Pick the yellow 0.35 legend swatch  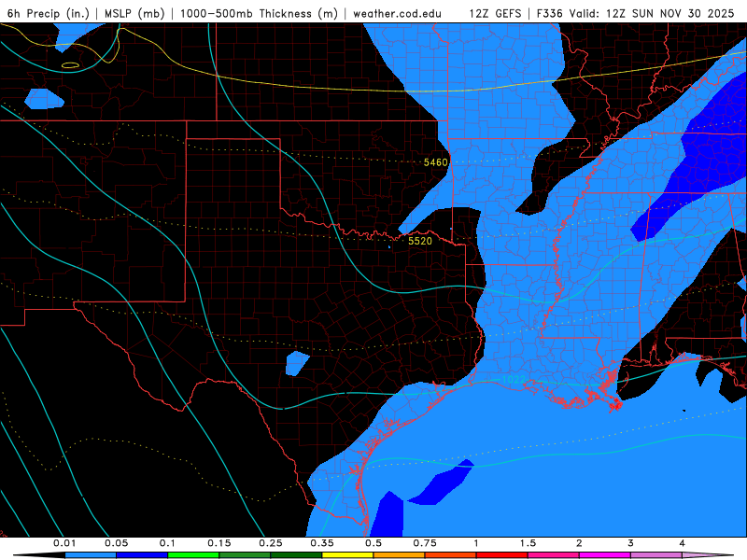point(347,555)
